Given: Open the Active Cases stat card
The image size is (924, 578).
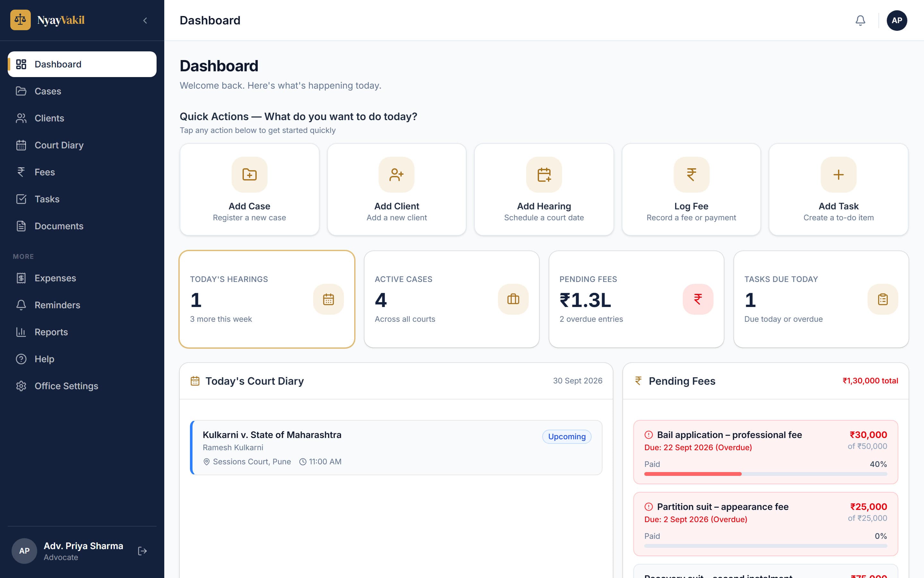Looking at the screenshot, I should pos(452,299).
